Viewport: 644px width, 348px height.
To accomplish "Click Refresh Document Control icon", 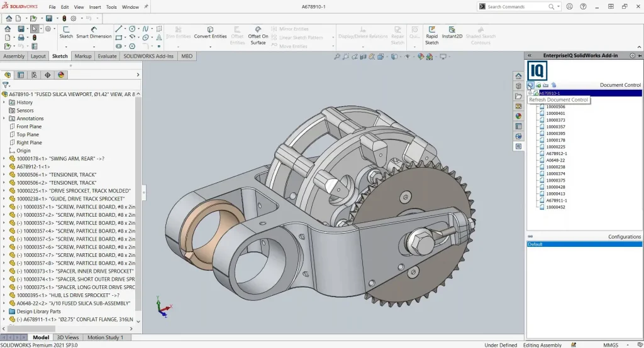I will click(530, 85).
